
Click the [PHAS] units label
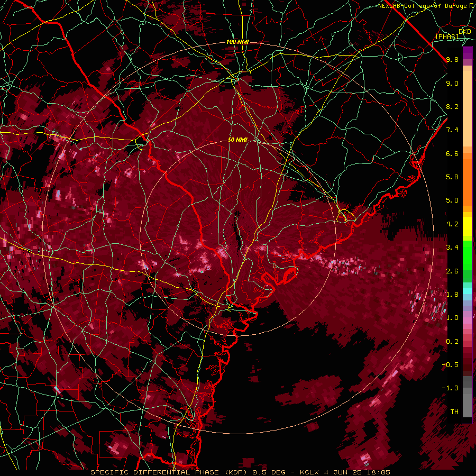447,36
